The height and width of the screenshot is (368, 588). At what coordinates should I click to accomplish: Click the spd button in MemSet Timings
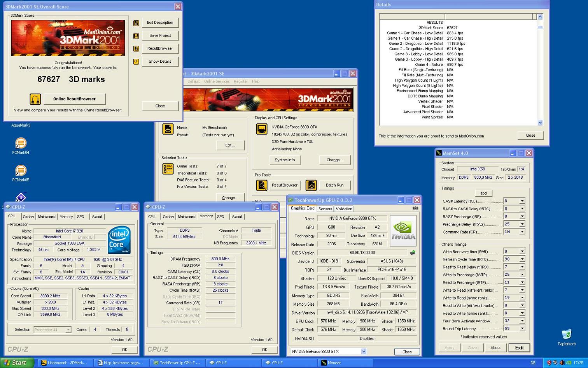pos(483,193)
